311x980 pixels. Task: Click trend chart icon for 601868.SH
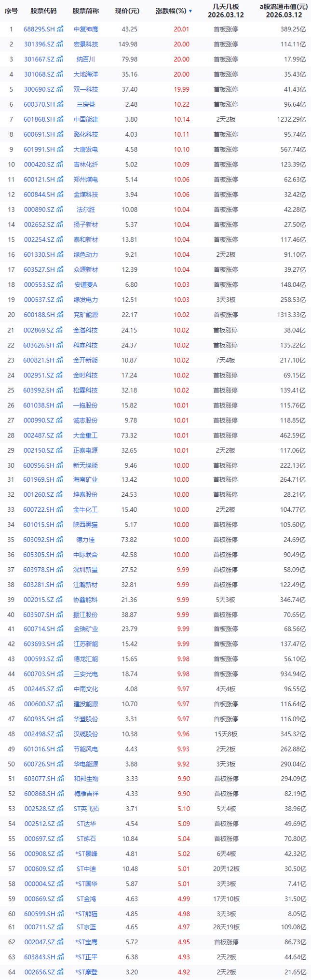[60, 119]
